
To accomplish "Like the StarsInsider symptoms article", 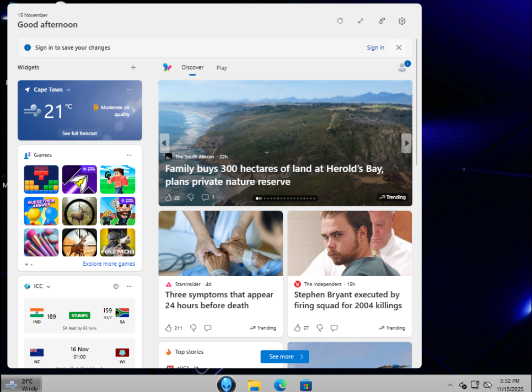I will (168, 328).
